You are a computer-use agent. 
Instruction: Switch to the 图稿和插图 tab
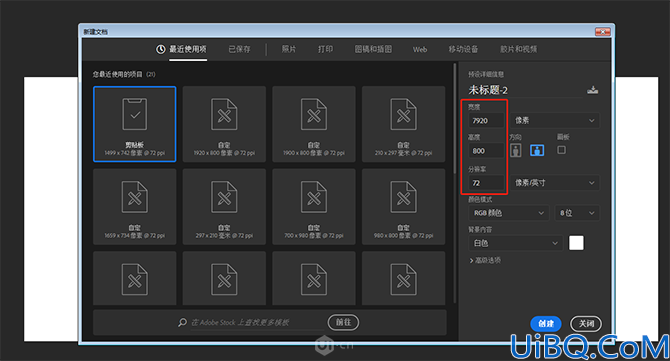tap(373, 50)
